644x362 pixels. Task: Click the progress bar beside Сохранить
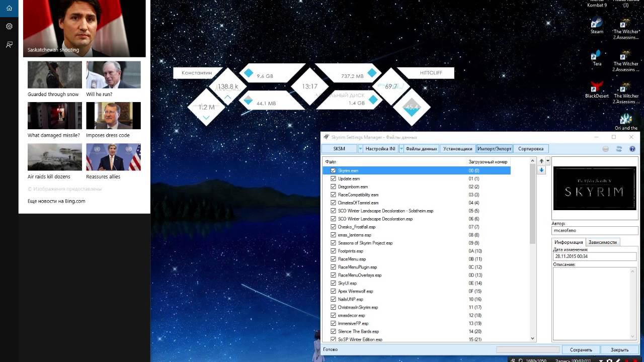coord(528,349)
